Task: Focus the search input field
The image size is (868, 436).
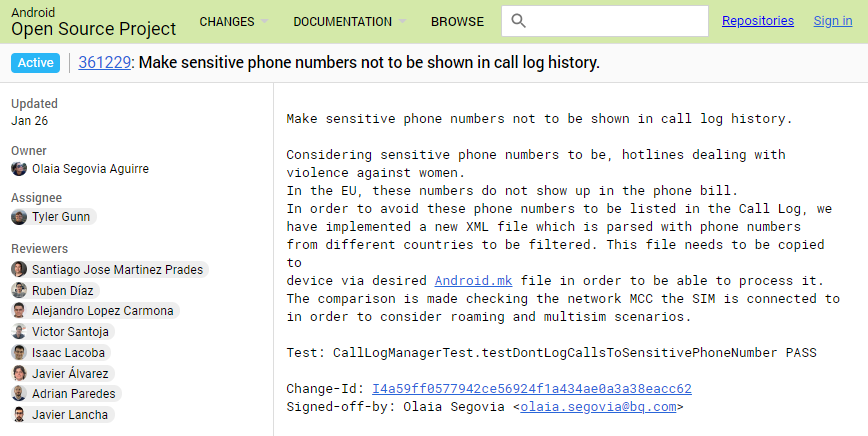Action: 604,21
